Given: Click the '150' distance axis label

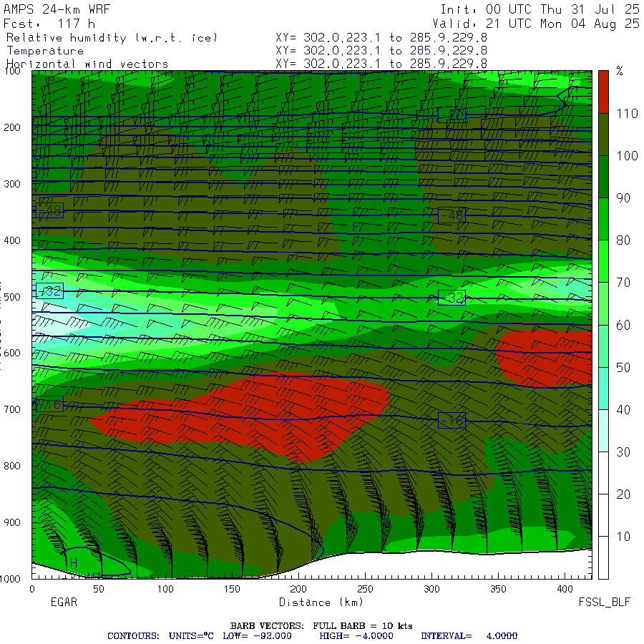Looking at the screenshot, I should [232, 589].
